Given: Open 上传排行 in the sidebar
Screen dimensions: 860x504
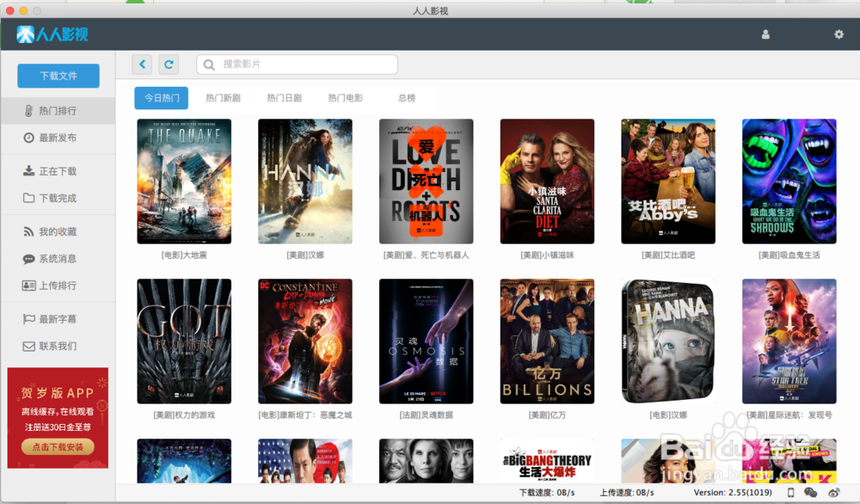Looking at the screenshot, I should pos(58,286).
